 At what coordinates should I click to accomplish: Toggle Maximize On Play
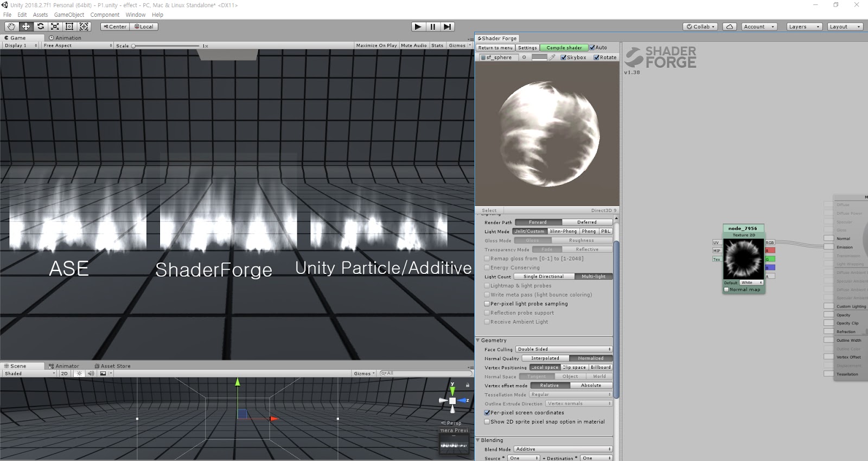point(376,46)
